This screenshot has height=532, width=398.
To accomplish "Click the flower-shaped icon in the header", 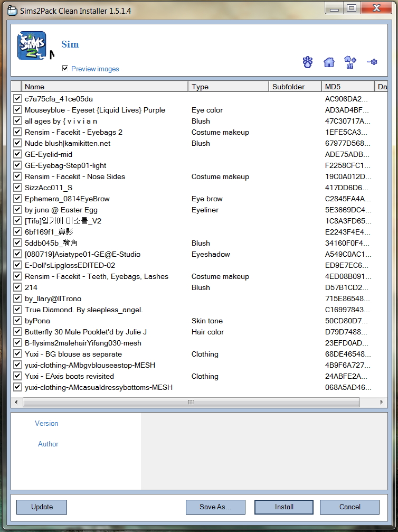I will click(x=308, y=62).
